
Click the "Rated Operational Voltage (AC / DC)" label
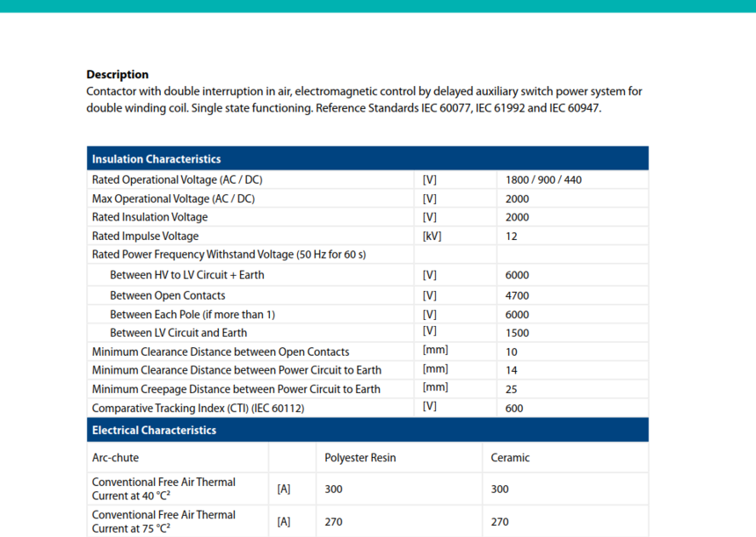177,180
